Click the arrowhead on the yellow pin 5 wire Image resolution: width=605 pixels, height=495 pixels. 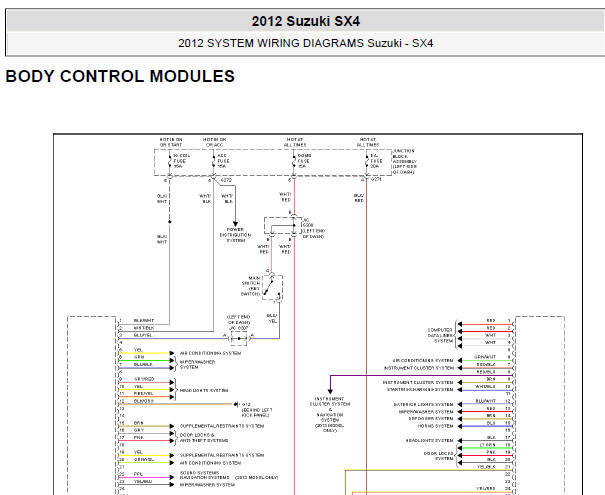tap(172, 353)
